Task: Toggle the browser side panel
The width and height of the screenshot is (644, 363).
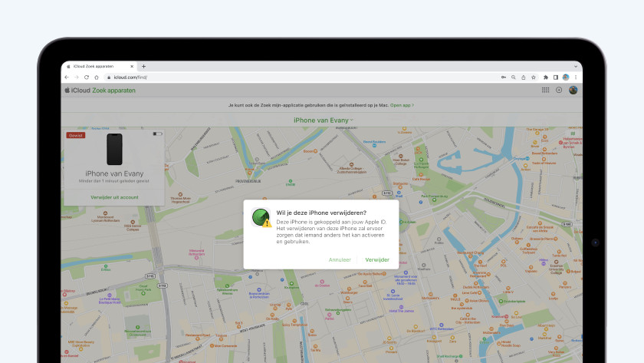Action: [556, 78]
